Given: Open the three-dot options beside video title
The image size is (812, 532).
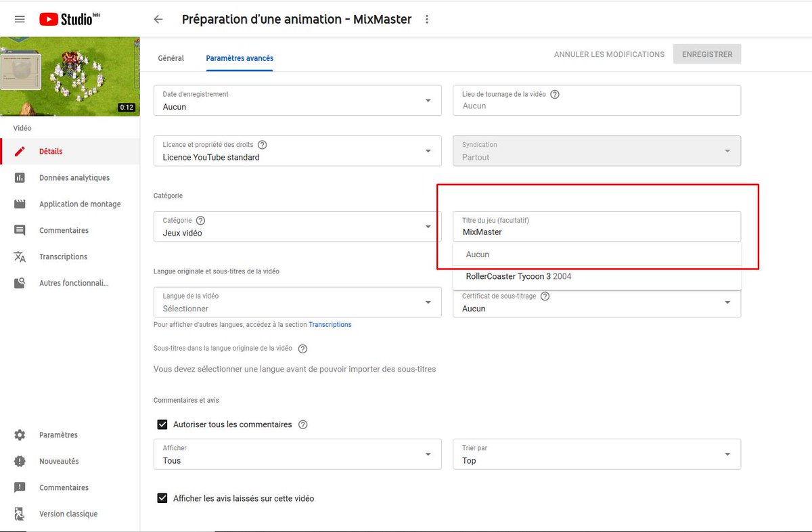Looking at the screenshot, I should tap(427, 19).
